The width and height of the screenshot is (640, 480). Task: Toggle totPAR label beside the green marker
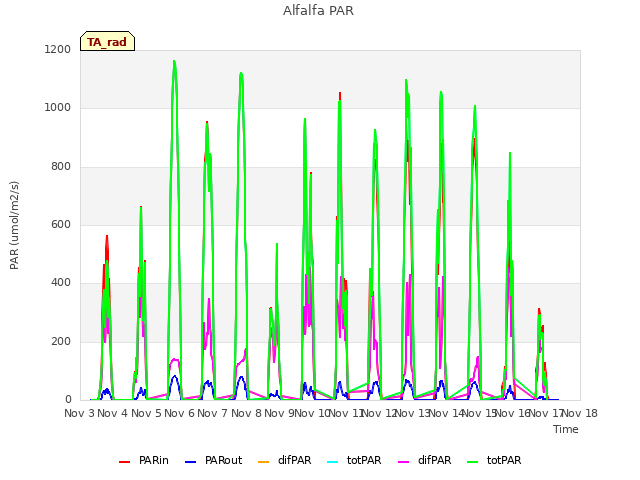[x=504, y=460]
